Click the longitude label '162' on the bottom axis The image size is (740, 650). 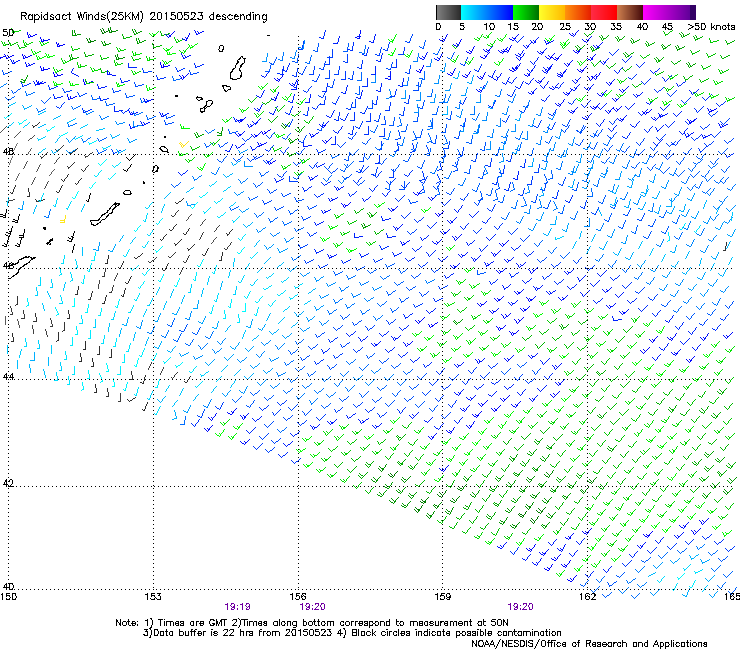point(587,597)
